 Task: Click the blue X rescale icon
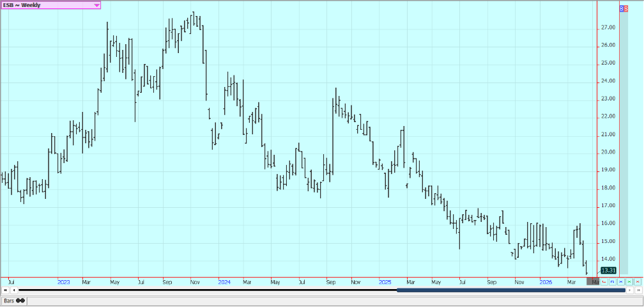(x=620, y=281)
